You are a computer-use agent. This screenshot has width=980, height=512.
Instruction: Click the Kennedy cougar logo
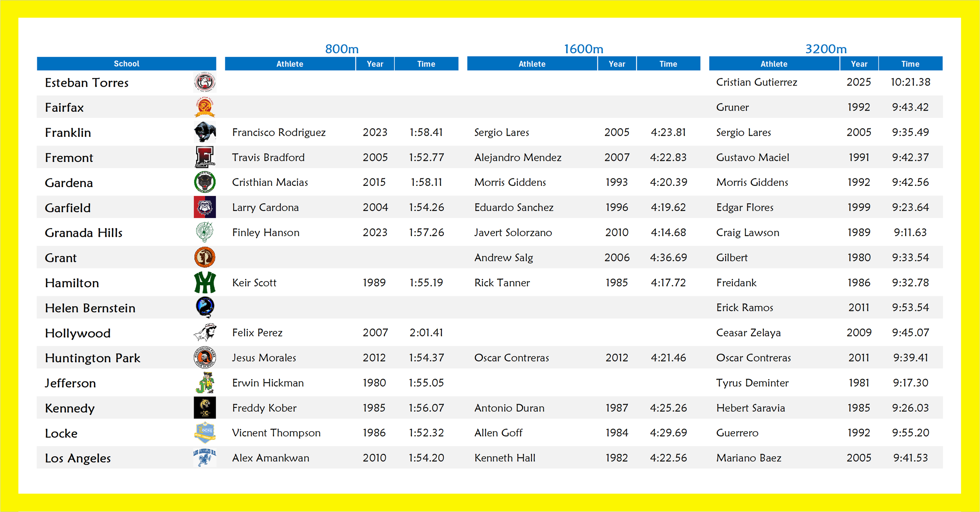click(x=205, y=408)
